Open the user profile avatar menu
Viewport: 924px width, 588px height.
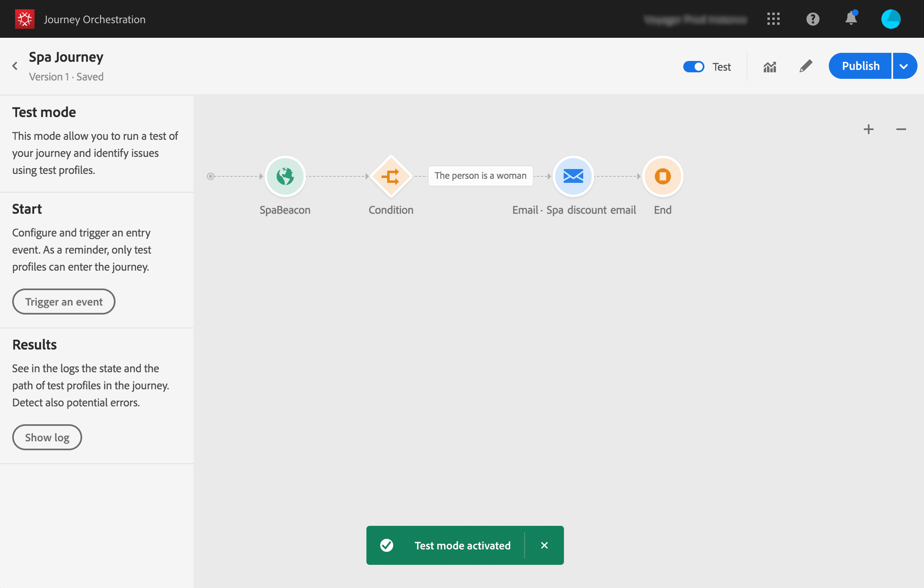[891, 19]
